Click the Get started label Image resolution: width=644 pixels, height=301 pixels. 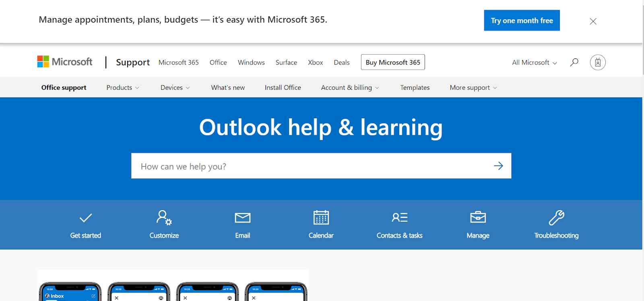point(86,235)
